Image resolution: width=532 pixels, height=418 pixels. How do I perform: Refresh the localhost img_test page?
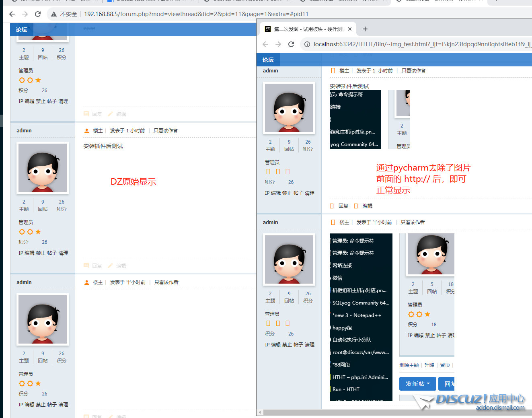(x=291, y=44)
